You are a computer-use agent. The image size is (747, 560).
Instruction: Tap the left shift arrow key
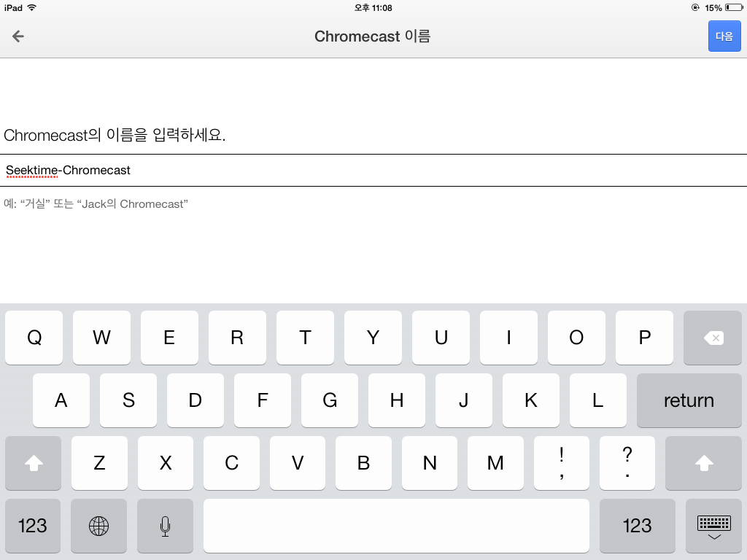coord(34,463)
